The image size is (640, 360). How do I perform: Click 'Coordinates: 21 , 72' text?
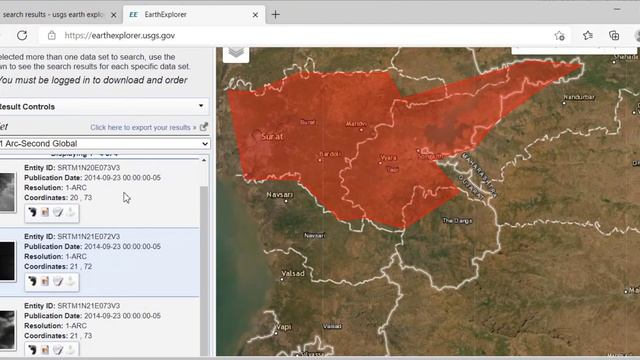coord(58,267)
